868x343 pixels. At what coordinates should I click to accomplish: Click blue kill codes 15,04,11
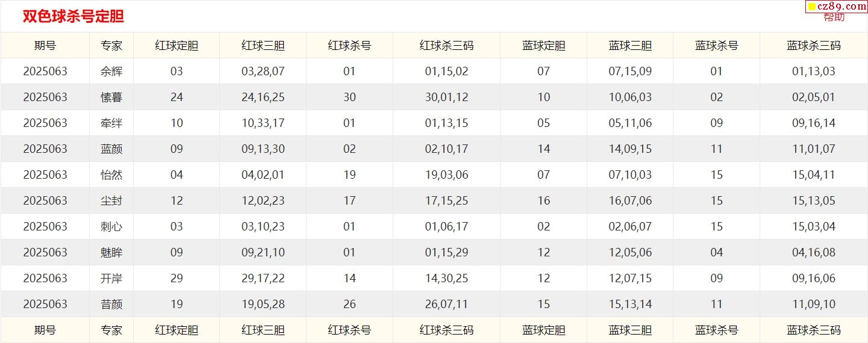click(814, 175)
